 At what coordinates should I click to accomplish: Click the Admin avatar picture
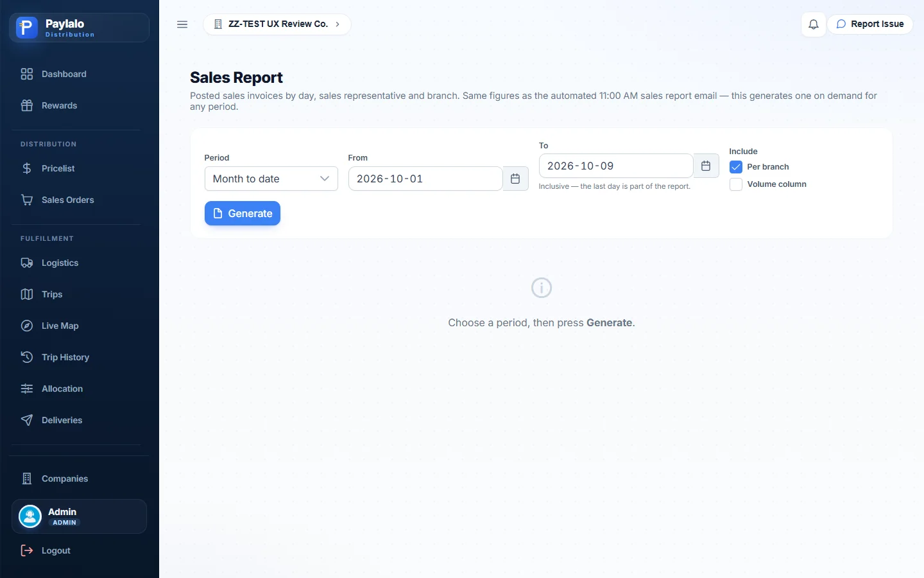(x=30, y=516)
